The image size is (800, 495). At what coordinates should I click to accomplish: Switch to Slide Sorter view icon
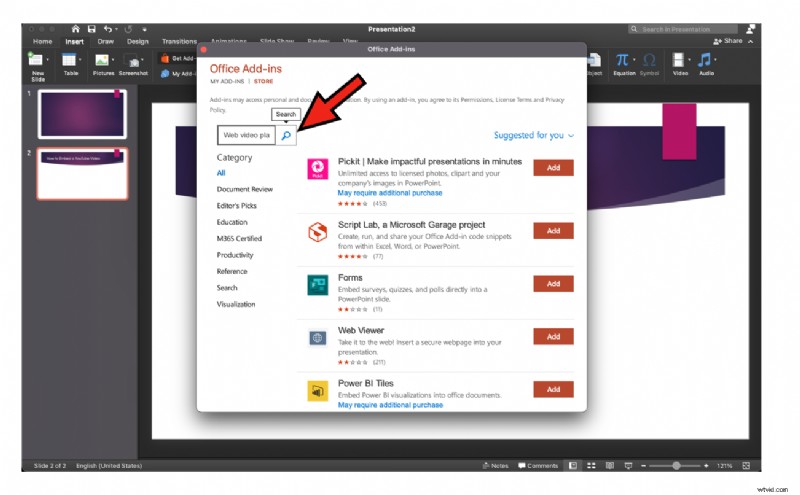click(591, 466)
